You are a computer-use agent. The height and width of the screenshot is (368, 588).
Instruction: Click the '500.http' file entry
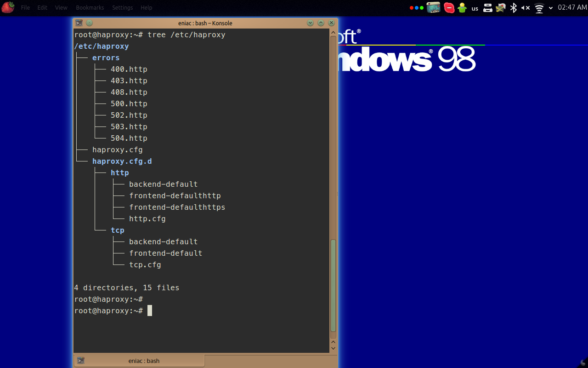coord(129,103)
